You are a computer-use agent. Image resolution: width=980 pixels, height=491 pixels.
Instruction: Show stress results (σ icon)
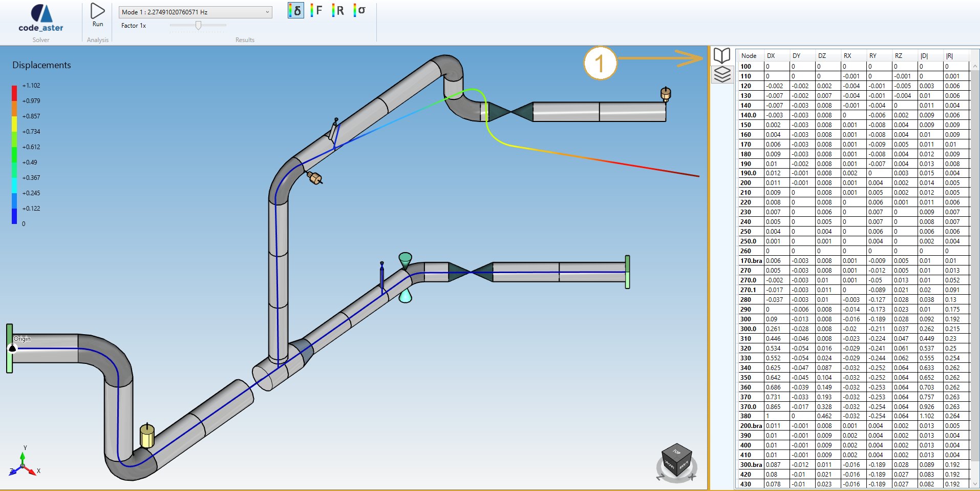coord(359,10)
